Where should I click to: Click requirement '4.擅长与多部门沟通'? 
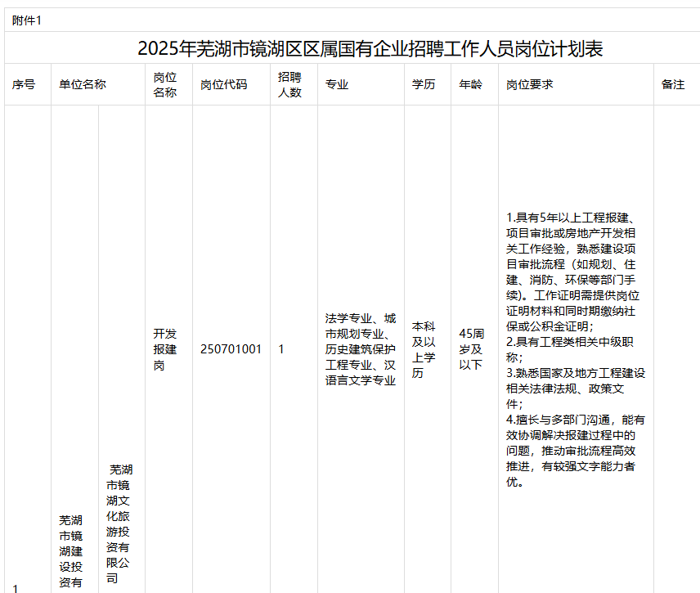tap(576, 451)
